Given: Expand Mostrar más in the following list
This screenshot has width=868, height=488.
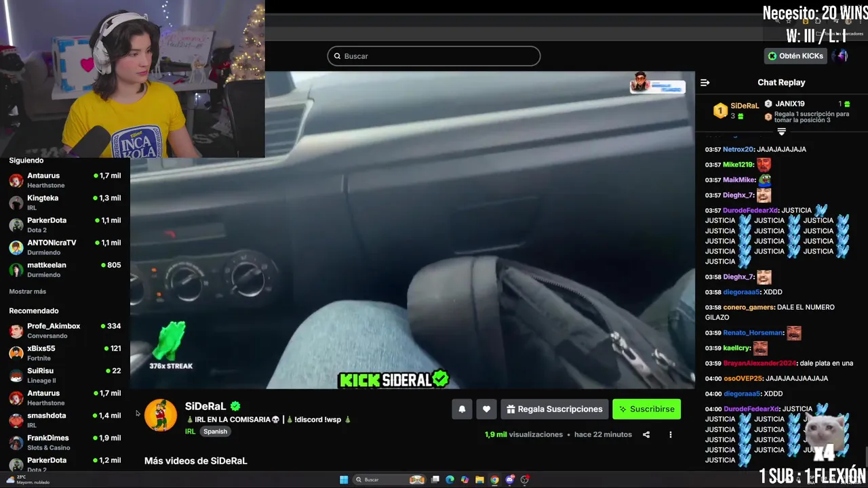Looking at the screenshot, I should pos(28,291).
